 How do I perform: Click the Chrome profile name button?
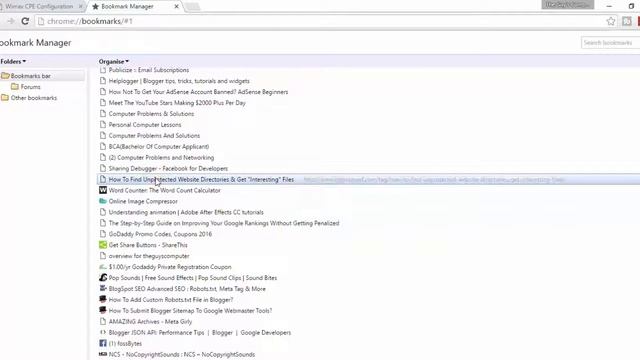tap(568, 4)
